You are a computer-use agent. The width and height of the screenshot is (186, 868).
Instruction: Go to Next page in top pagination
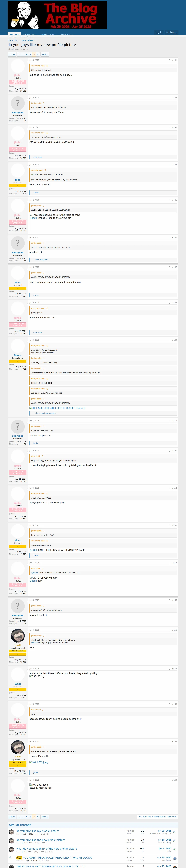[45, 54]
